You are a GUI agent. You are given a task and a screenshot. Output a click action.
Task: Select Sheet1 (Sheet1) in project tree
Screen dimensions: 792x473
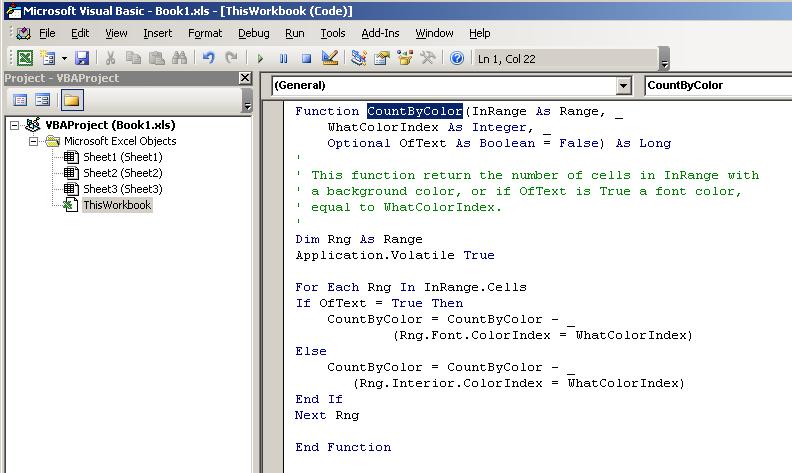[x=123, y=157]
